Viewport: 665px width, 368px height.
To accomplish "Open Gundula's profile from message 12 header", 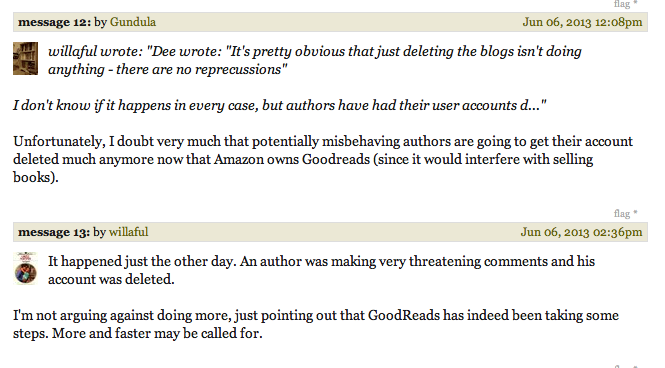I will coord(133,22).
